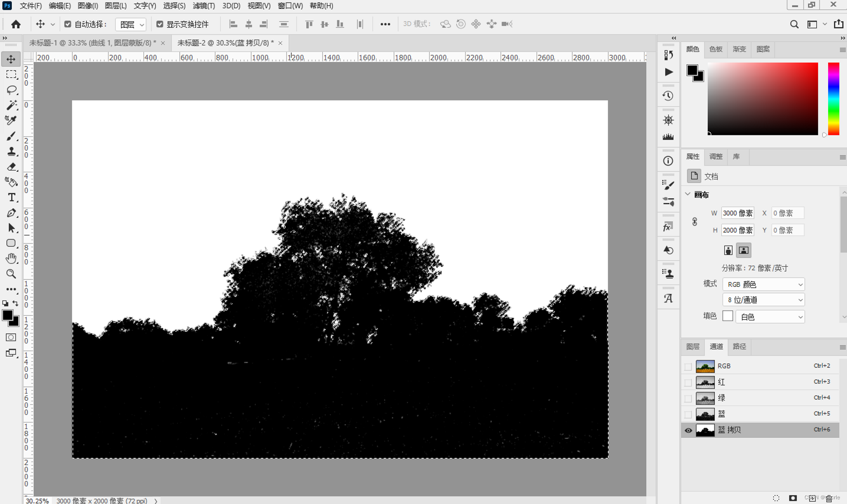Viewport: 847px width, 504px height.
Task: Select the Zoom tool
Action: point(11,274)
